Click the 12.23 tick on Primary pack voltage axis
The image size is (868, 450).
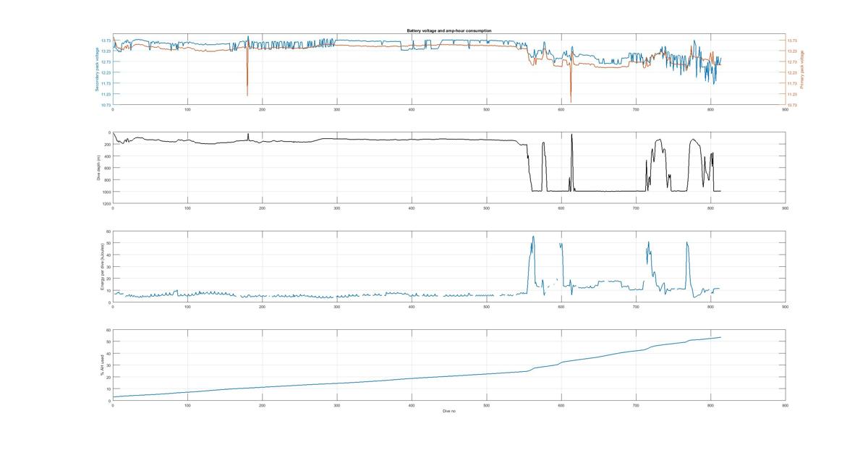point(792,73)
